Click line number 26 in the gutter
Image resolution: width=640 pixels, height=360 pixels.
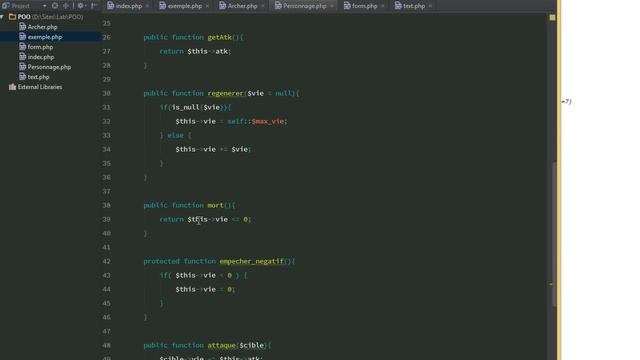pyautogui.click(x=107, y=37)
